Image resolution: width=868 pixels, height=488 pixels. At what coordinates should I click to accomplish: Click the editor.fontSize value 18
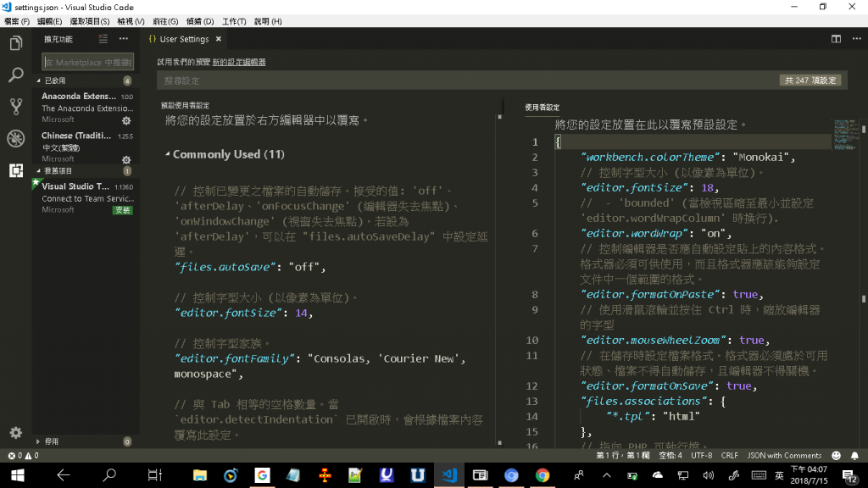(707, 187)
